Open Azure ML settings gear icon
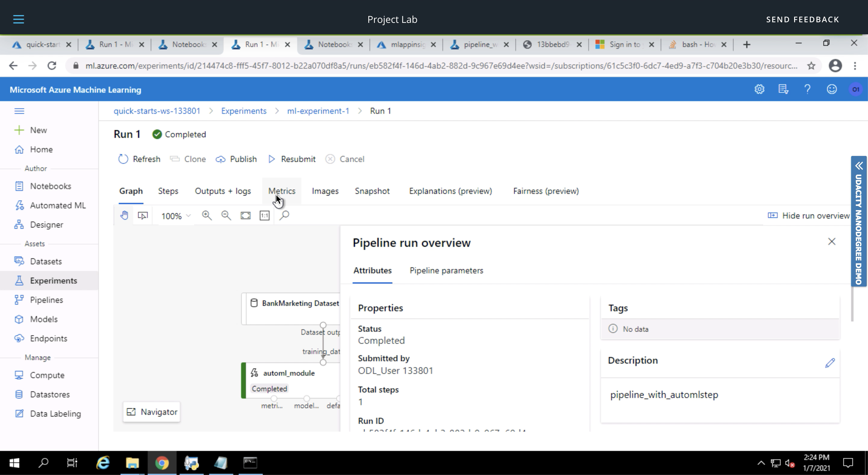 (759, 89)
